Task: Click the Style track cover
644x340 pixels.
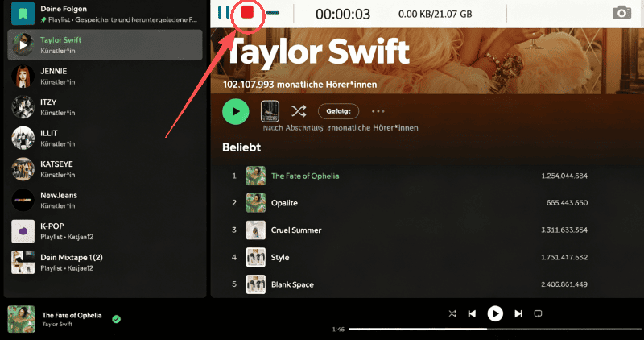Action: (x=256, y=257)
